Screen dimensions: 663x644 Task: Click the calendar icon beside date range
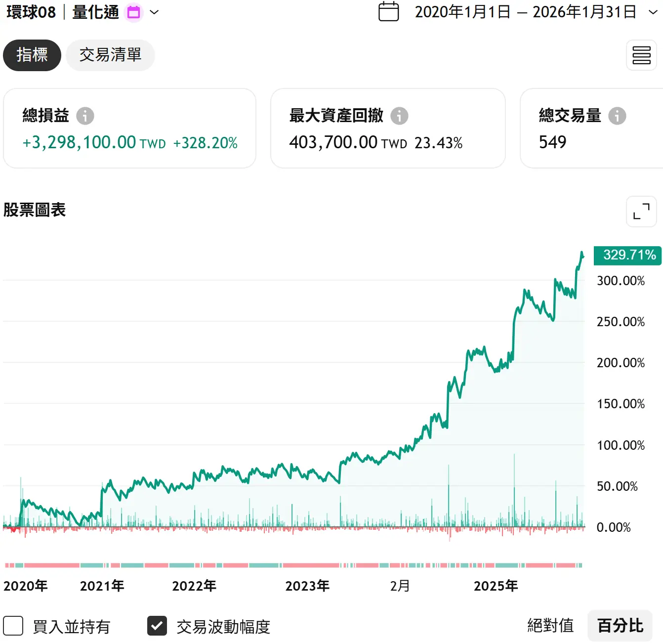(x=388, y=12)
